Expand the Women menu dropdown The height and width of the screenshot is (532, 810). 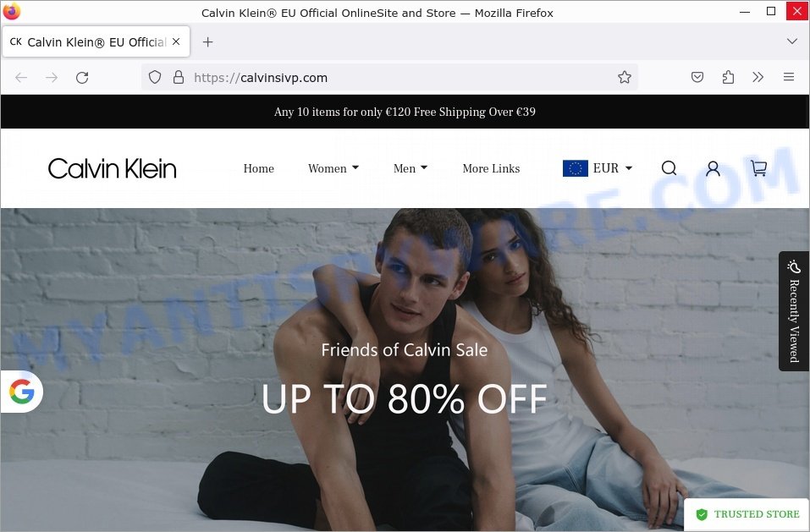(x=333, y=168)
